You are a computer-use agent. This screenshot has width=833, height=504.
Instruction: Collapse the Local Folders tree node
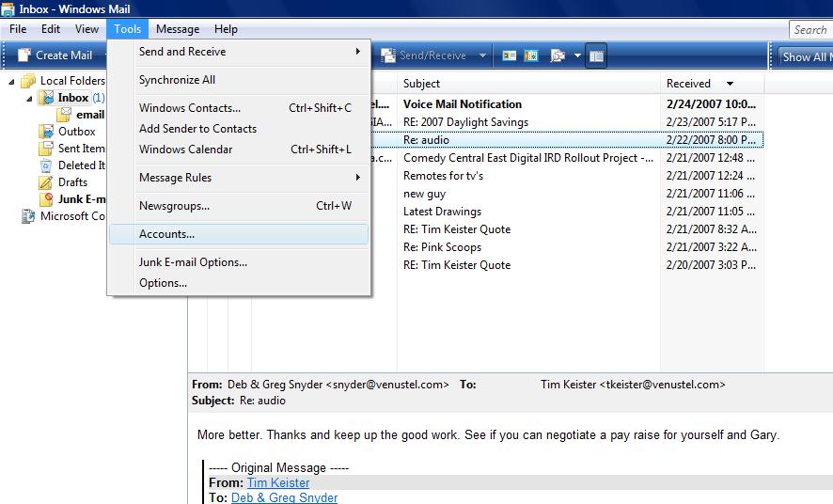[11, 82]
